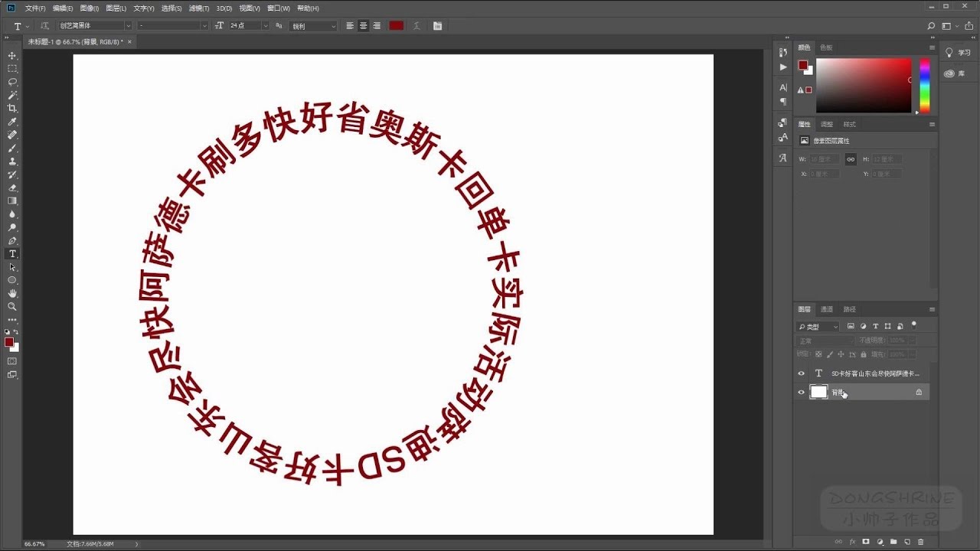This screenshot has height=551, width=980.
Task: Open the anti-aliasing dropdown 锐利
Action: [313, 25]
